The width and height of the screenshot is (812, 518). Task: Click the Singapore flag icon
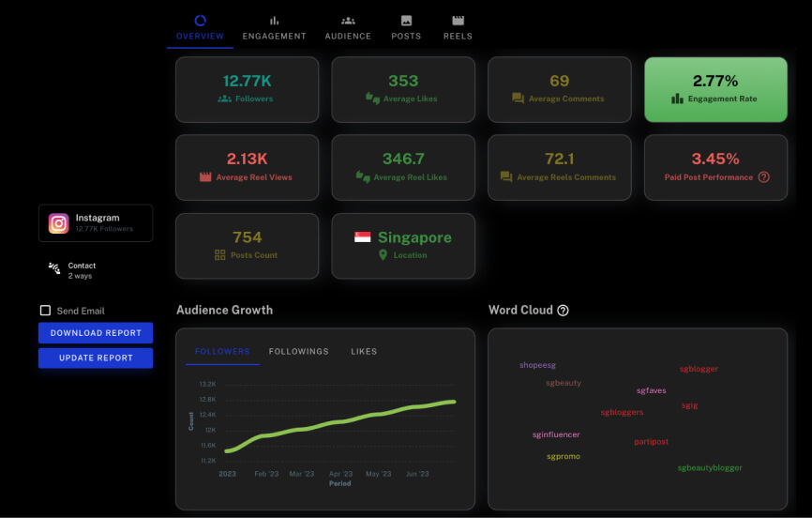point(362,237)
